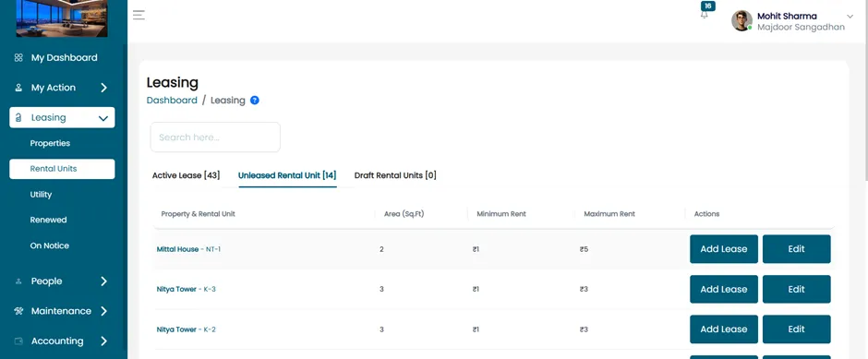The image size is (868, 359).
Task: Open the notifications bell icon
Action: click(705, 16)
